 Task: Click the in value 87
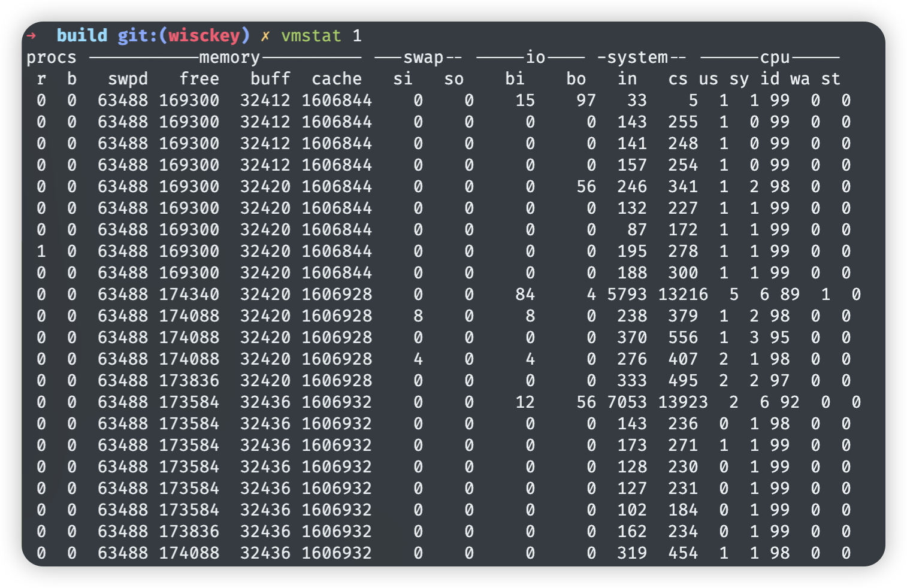click(x=637, y=230)
